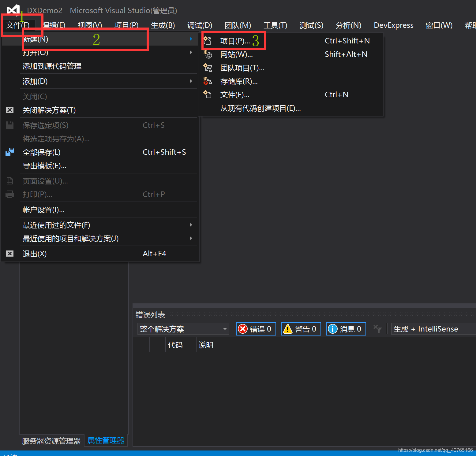
Task: Open the 文件(F) menu
Action: pyautogui.click(x=18, y=25)
